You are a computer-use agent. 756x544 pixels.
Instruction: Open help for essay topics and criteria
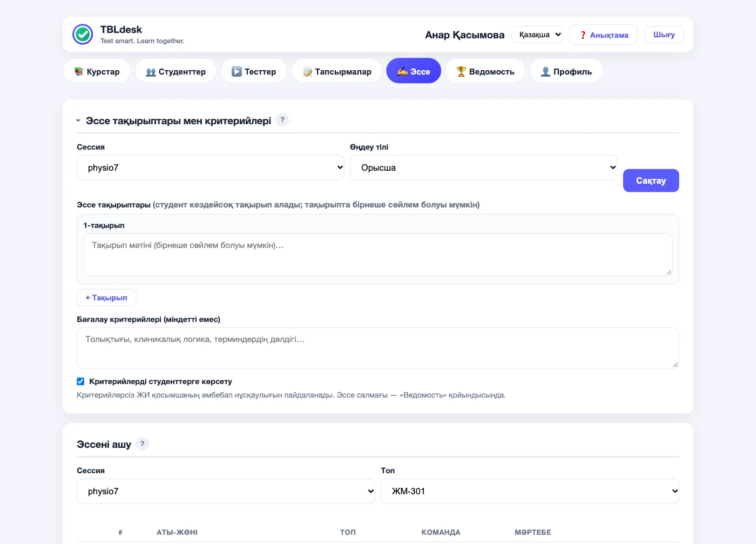pos(282,120)
